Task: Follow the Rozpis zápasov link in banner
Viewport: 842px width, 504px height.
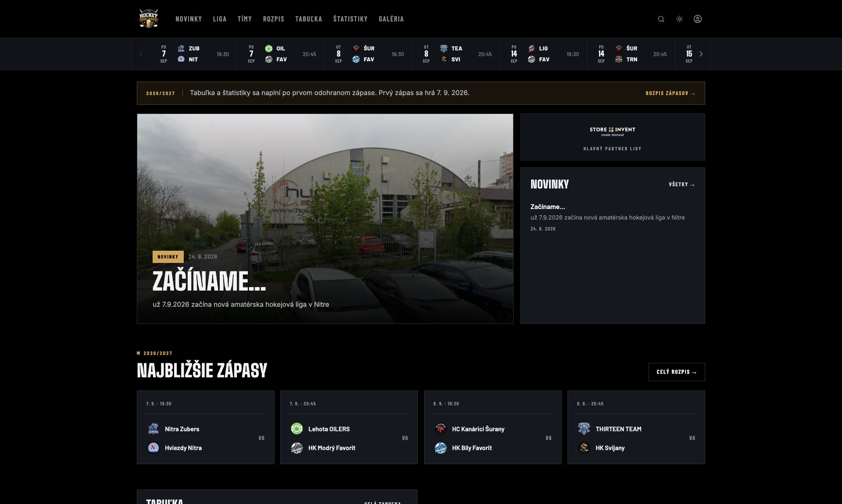Action: point(671,93)
